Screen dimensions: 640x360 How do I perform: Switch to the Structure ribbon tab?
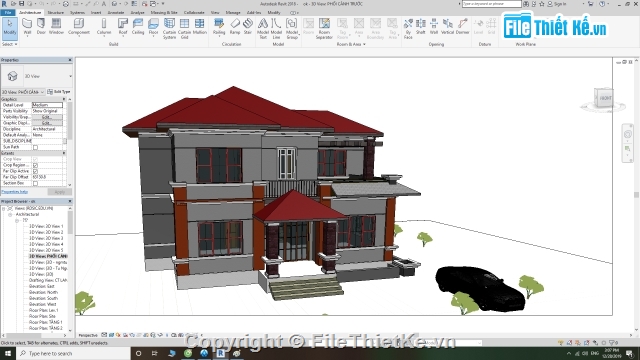(x=56, y=13)
